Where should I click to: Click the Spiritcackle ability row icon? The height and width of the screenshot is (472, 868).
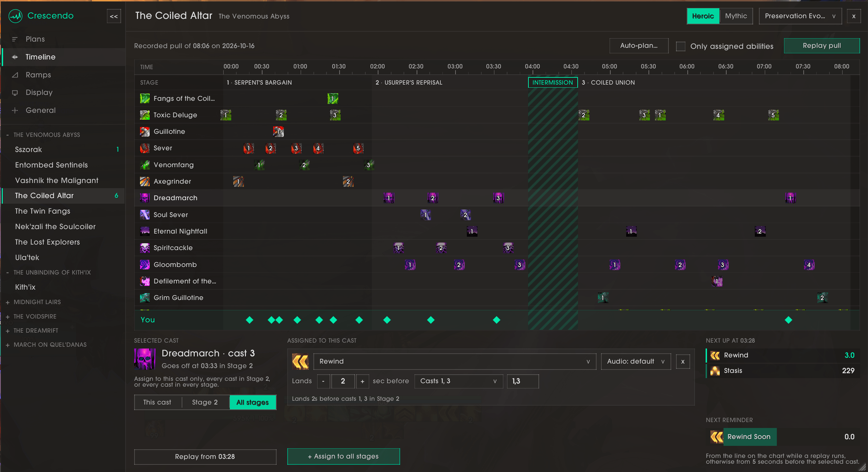coord(145,248)
